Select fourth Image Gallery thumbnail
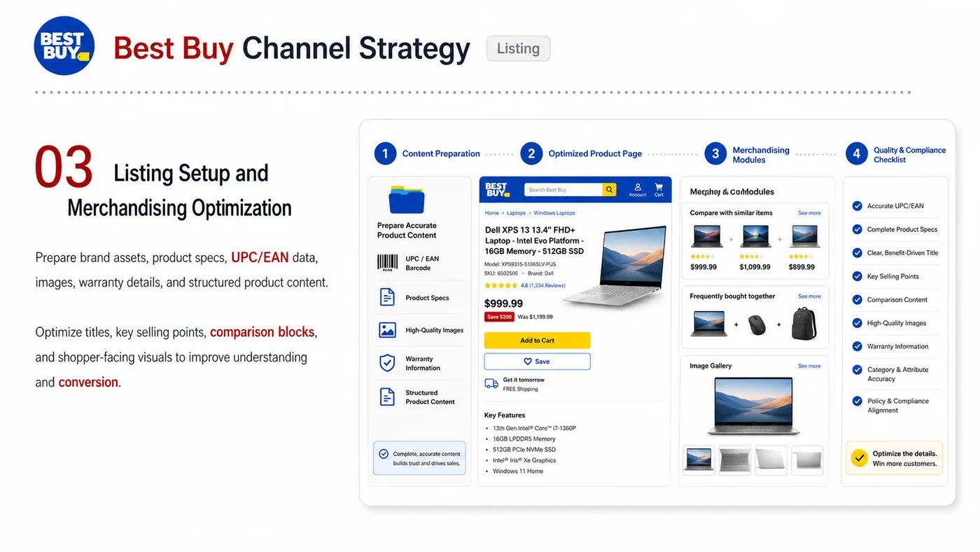980x552 pixels. tap(808, 460)
